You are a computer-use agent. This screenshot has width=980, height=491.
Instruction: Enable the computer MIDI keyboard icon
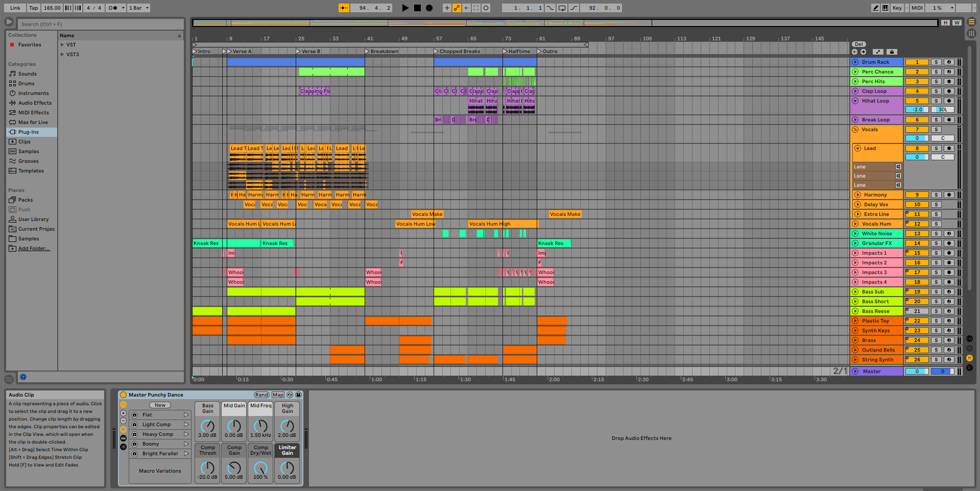click(885, 8)
